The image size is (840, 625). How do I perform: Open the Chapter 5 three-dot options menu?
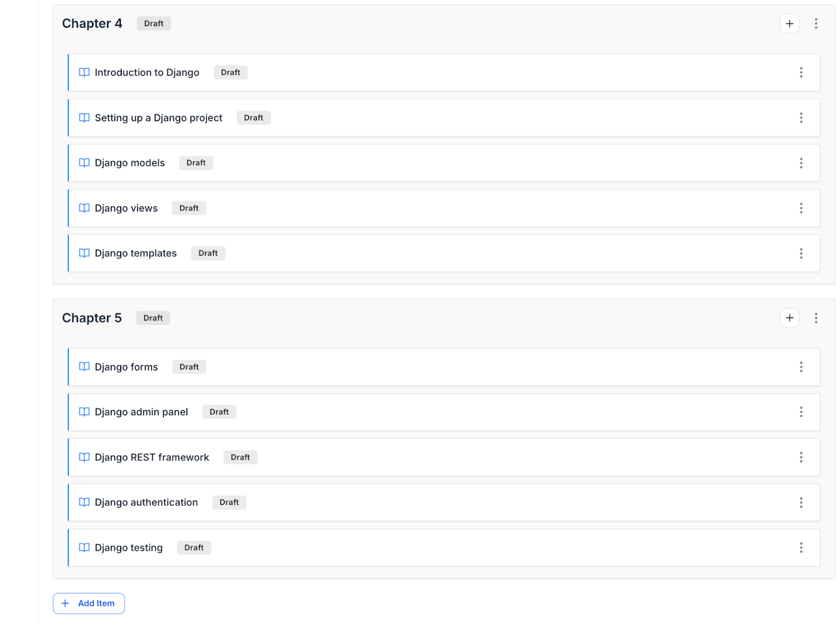816,318
